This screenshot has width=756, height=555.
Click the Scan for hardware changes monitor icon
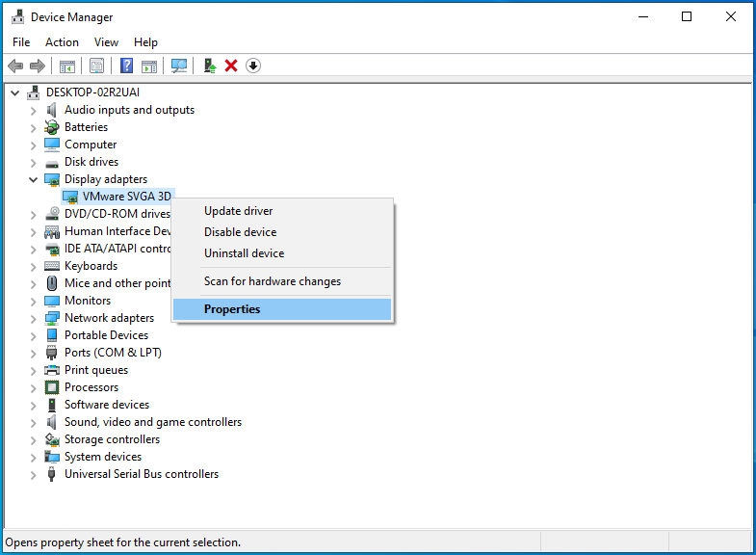[x=179, y=66]
